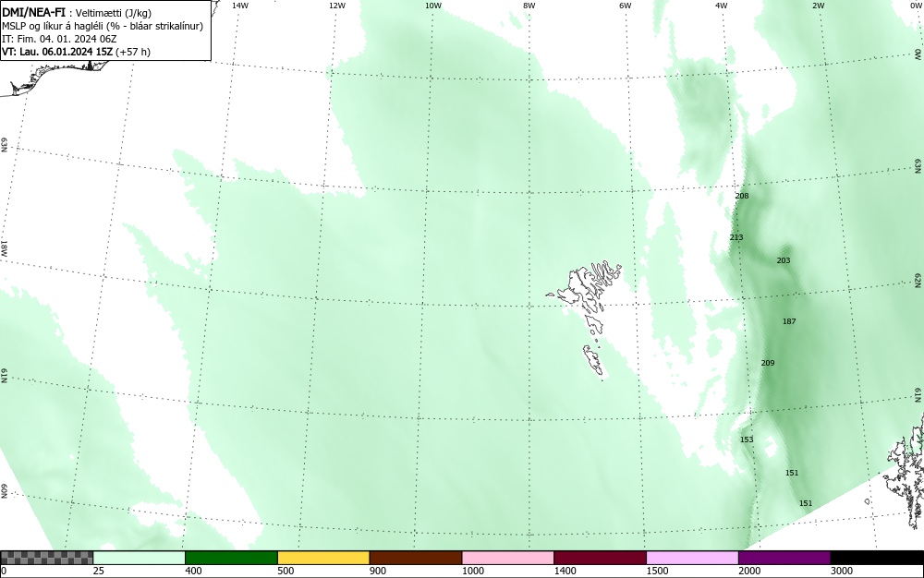Viewport: 924px width, 578px height.
Task: Click the 14W longitude label
Action: (240, 6)
